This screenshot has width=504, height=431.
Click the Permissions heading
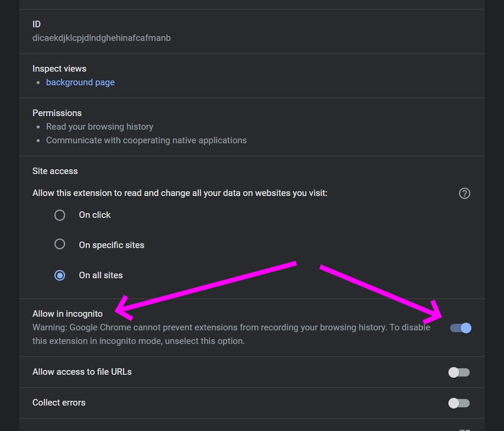(x=57, y=113)
